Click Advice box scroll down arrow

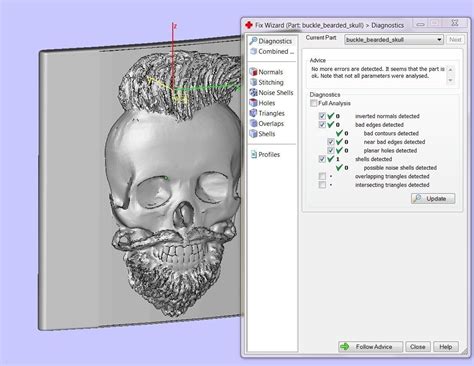point(450,80)
